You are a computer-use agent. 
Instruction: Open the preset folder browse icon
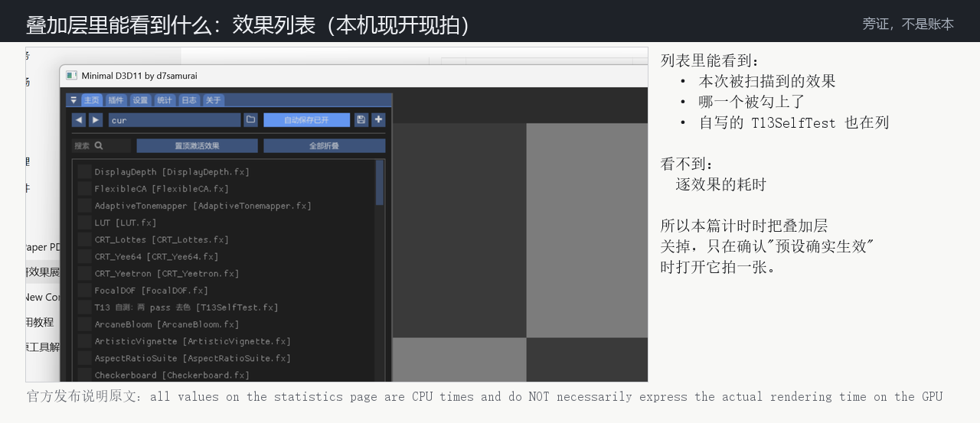pos(250,120)
